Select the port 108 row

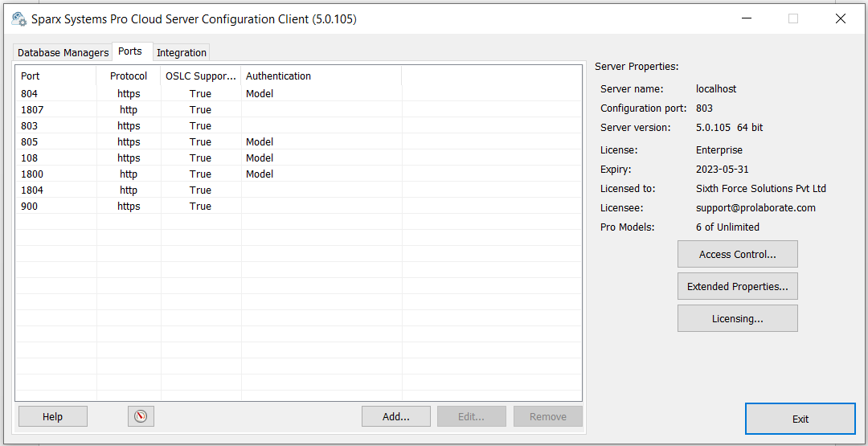[x=298, y=158]
